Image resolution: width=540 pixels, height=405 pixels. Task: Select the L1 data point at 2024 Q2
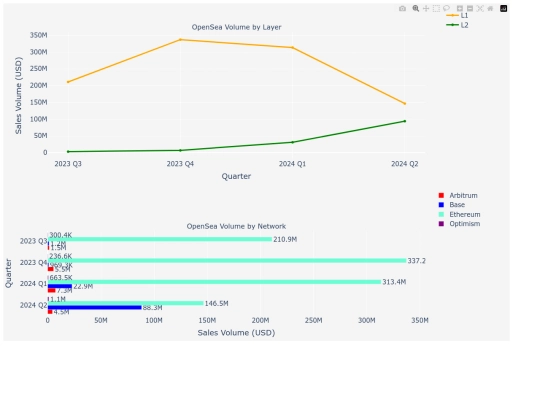tap(405, 103)
